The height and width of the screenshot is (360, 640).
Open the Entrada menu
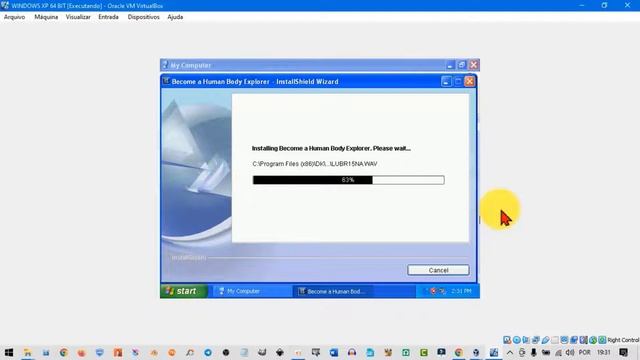click(108, 17)
